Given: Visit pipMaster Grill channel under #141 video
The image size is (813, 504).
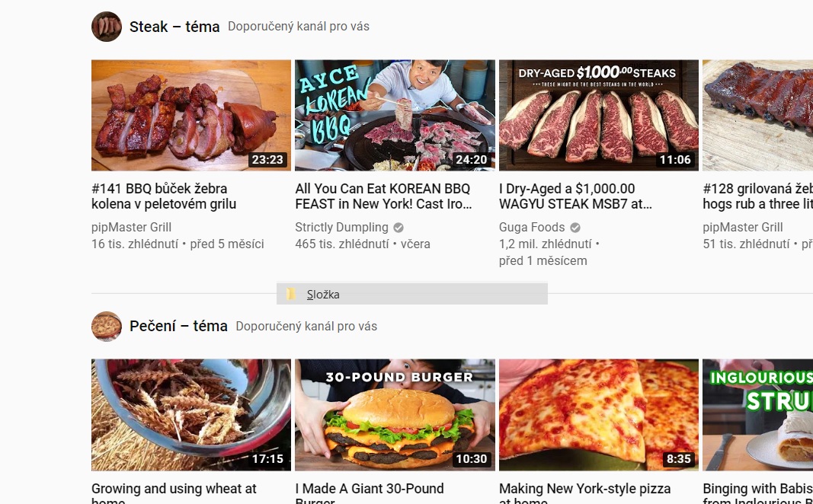Looking at the screenshot, I should click(x=131, y=228).
